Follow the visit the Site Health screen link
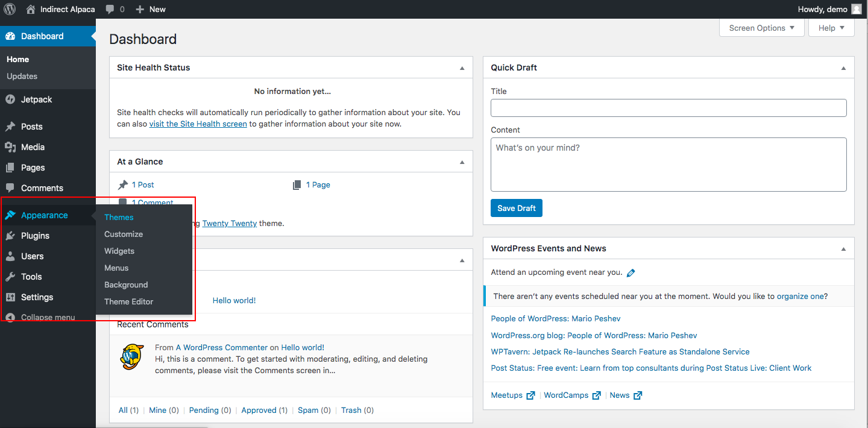Screen dimensions: 868x428 pyautogui.click(x=198, y=124)
